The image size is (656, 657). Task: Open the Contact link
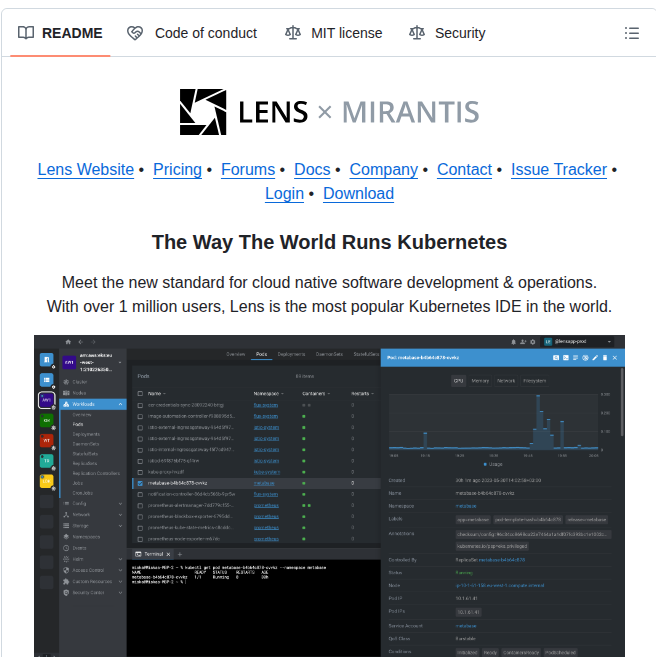[x=465, y=170]
